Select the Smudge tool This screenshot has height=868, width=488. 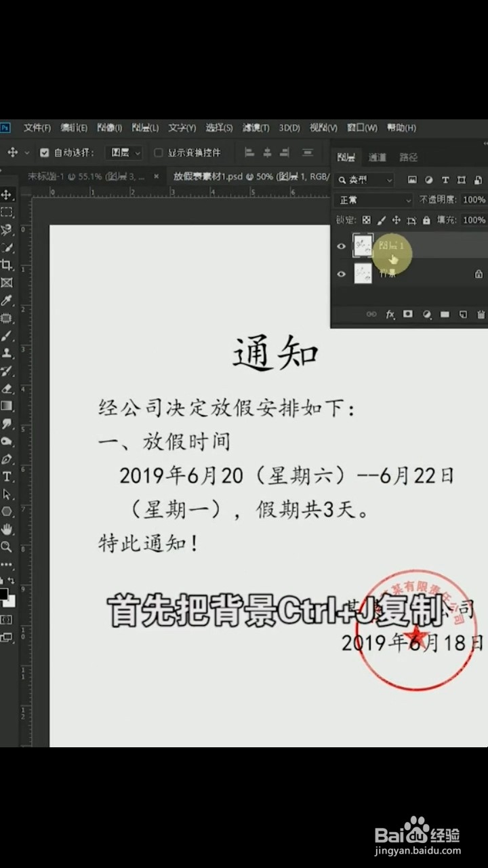(7, 424)
